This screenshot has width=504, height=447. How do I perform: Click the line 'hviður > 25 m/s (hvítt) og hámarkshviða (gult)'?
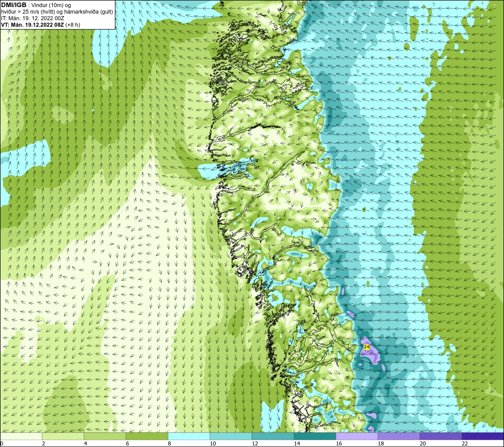click(x=57, y=12)
